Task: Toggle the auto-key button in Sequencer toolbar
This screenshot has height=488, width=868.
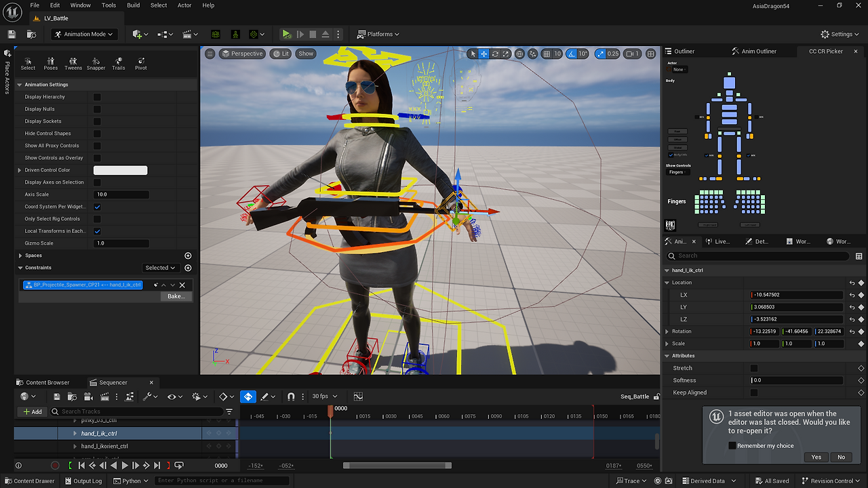Action: 248,396
